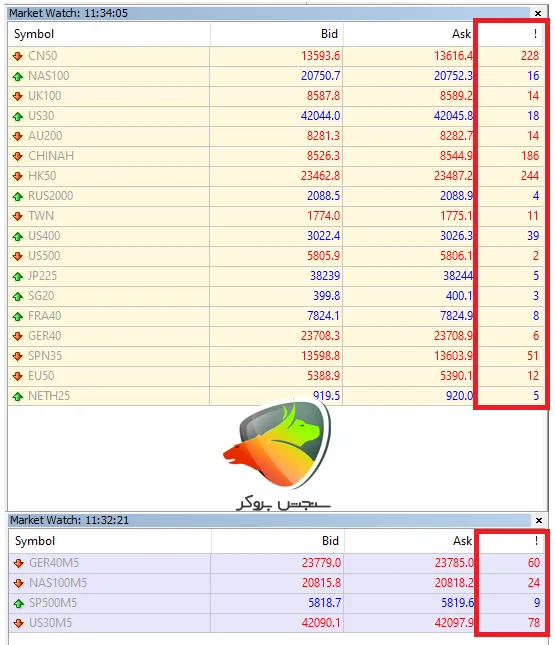This screenshot has width=555, height=645.
Task: Click SG20 ask value 400.1
Action: 459,296
